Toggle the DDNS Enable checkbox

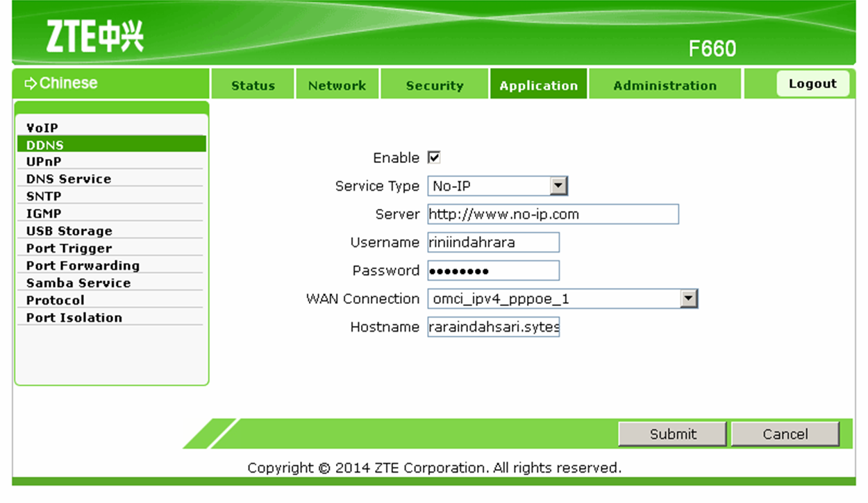(x=434, y=157)
